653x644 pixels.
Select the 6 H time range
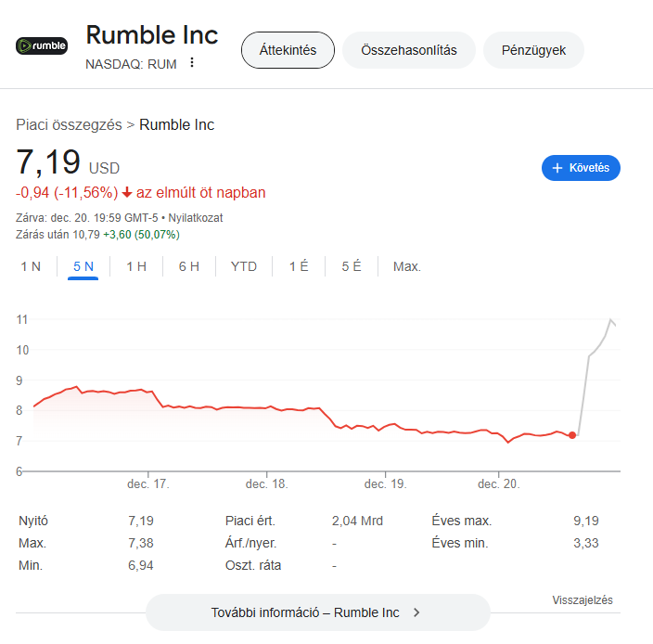coord(189,266)
